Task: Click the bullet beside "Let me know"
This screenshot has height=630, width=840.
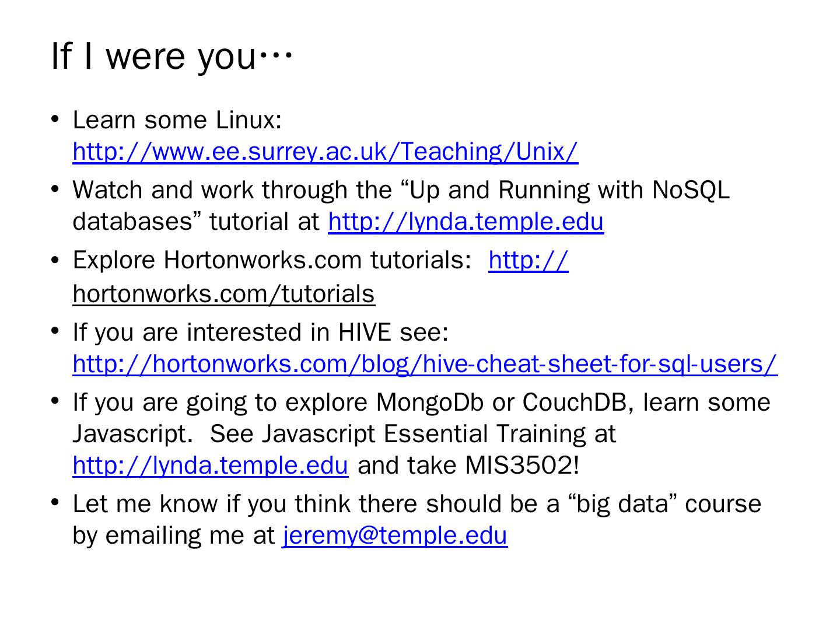Action: coord(55,503)
